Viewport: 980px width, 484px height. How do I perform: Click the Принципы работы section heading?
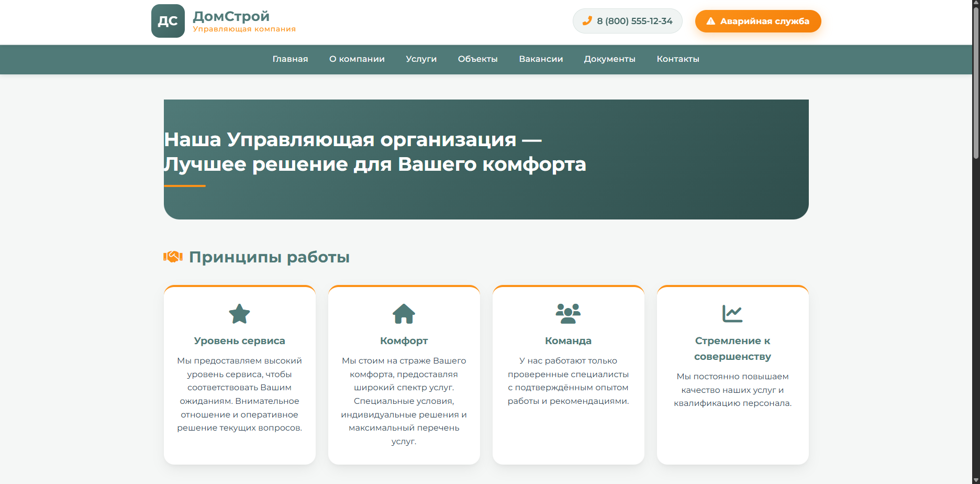(x=269, y=257)
